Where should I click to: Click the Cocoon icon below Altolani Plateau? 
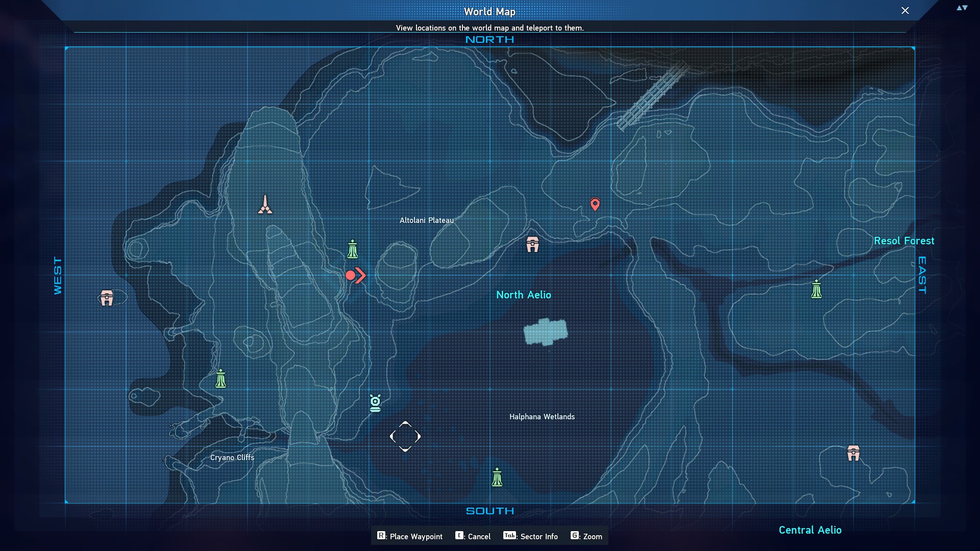point(532,244)
